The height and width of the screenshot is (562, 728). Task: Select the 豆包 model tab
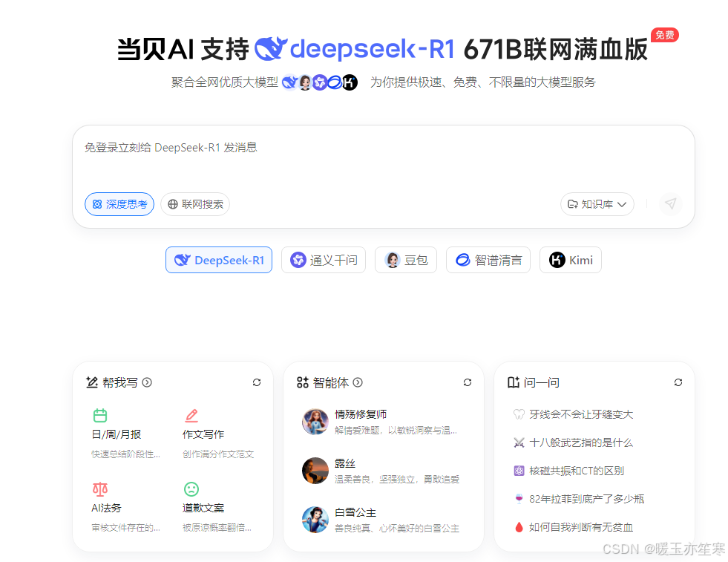click(x=406, y=260)
